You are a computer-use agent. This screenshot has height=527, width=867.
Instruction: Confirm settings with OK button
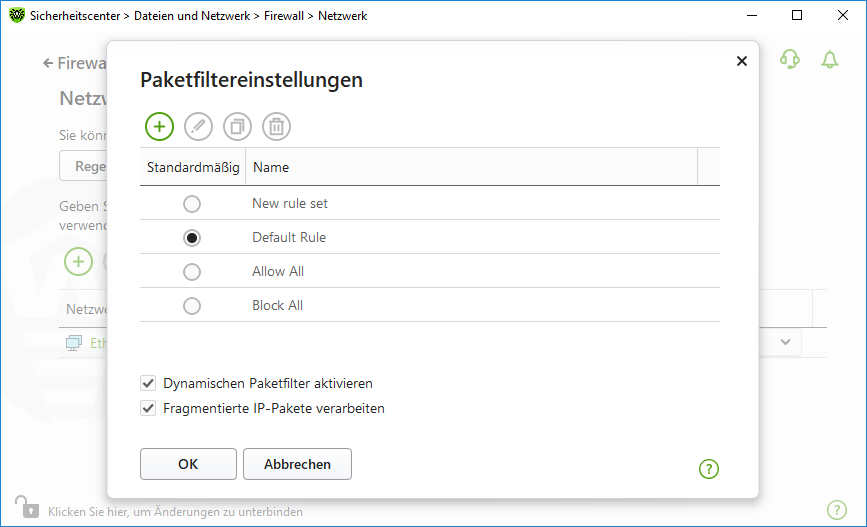click(188, 464)
